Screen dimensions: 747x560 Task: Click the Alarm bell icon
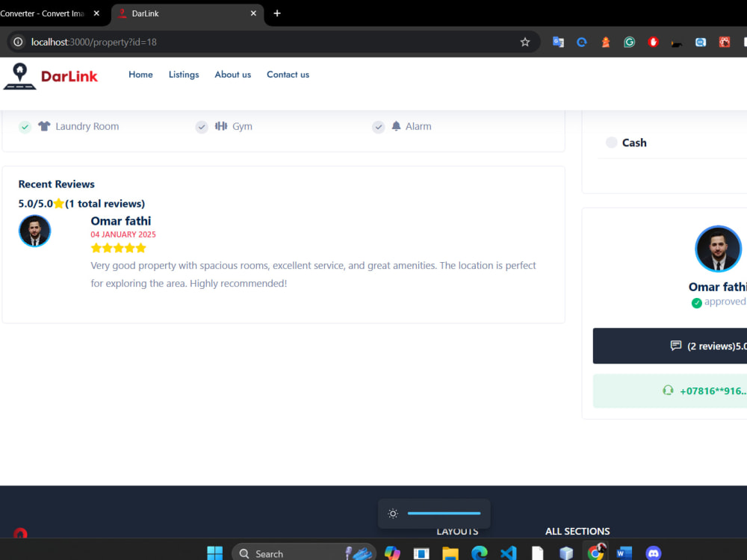(x=396, y=125)
